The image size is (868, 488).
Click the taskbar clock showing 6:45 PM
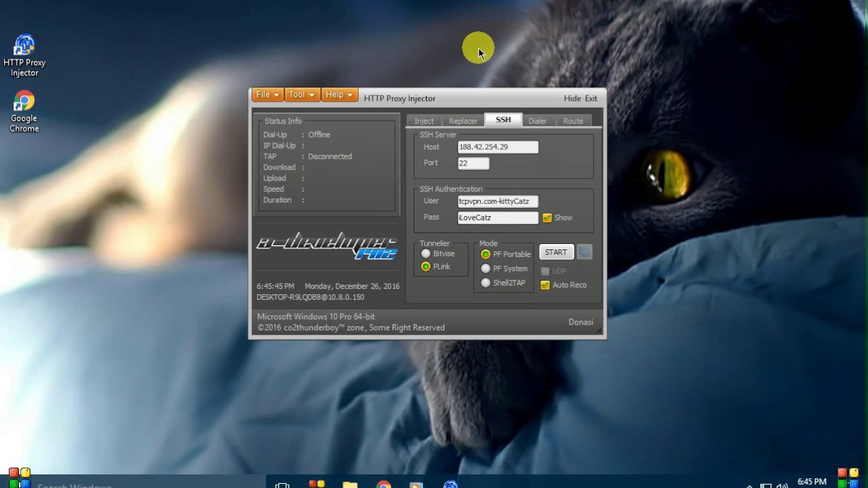[x=812, y=482]
